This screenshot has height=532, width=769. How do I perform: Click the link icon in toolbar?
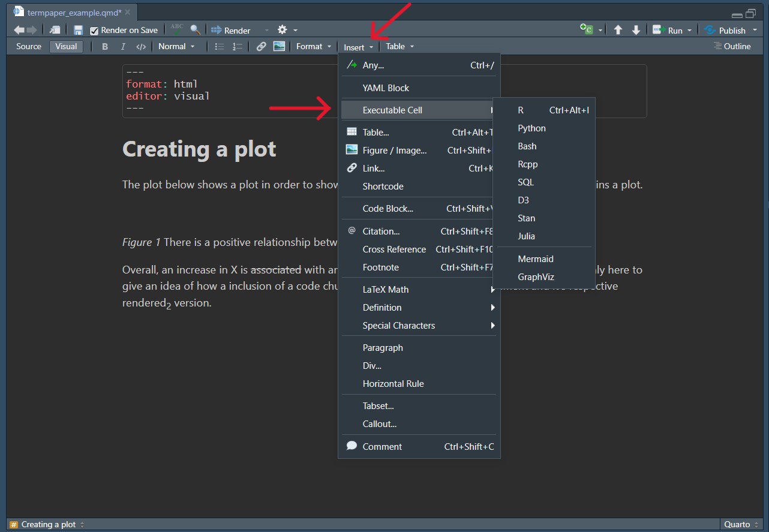[261, 46]
